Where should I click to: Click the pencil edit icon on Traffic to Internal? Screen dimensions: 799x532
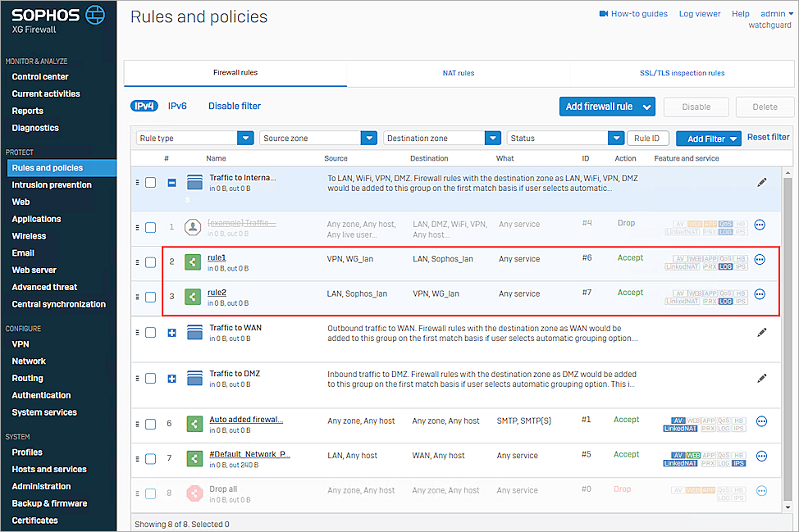(x=761, y=183)
